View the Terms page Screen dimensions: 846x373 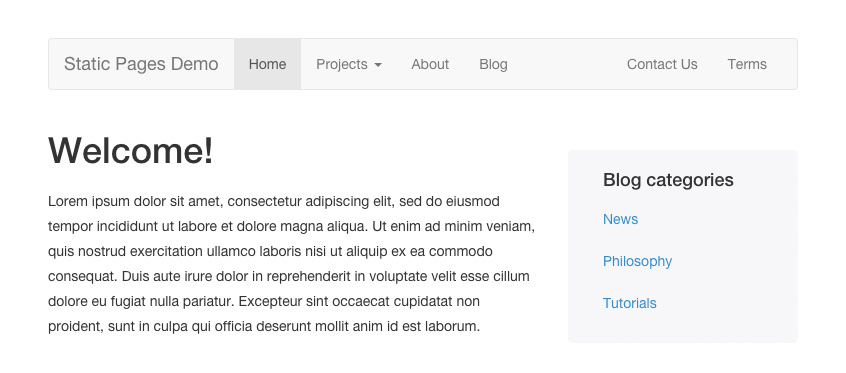coord(747,64)
